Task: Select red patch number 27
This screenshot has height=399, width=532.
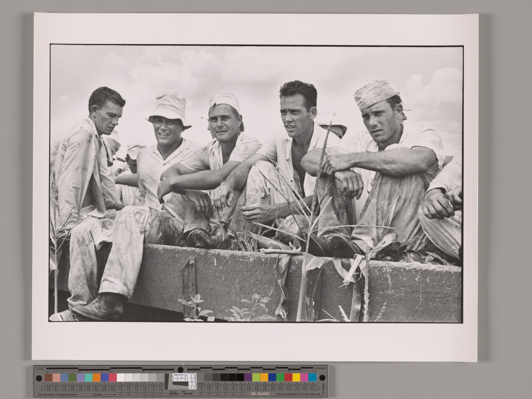Action: (x=288, y=377)
